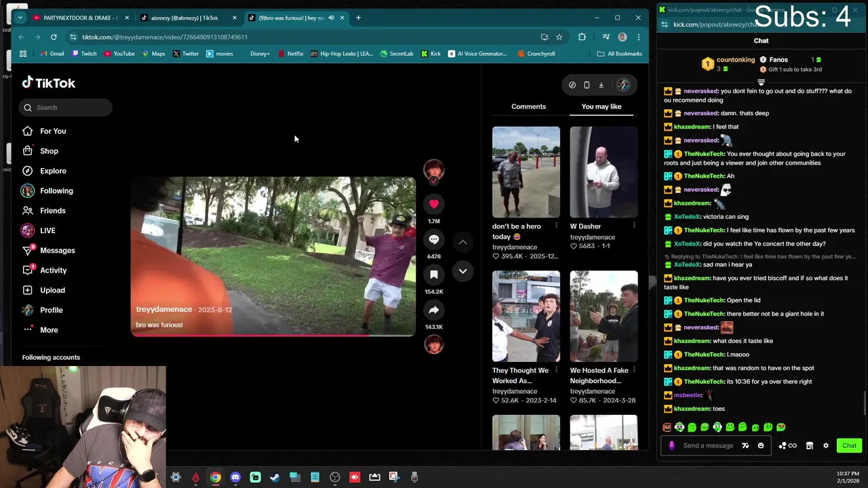Open the Kick shop storefront icon
The image size is (868, 488).
809,445
